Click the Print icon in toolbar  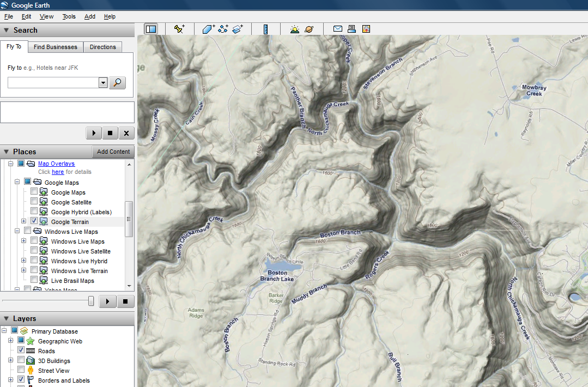pyautogui.click(x=352, y=29)
